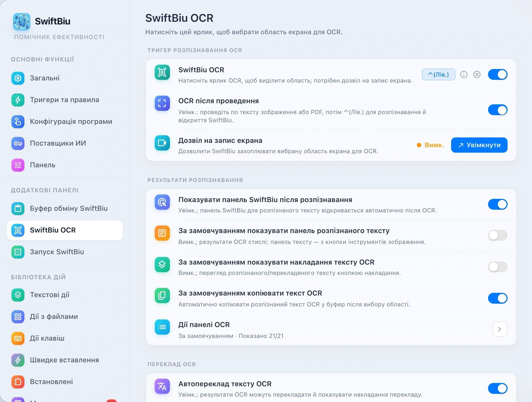Click the SwiftBiu OCR scan icon in trigger card
Viewport: 532px width, 402px height.
[x=162, y=72]
